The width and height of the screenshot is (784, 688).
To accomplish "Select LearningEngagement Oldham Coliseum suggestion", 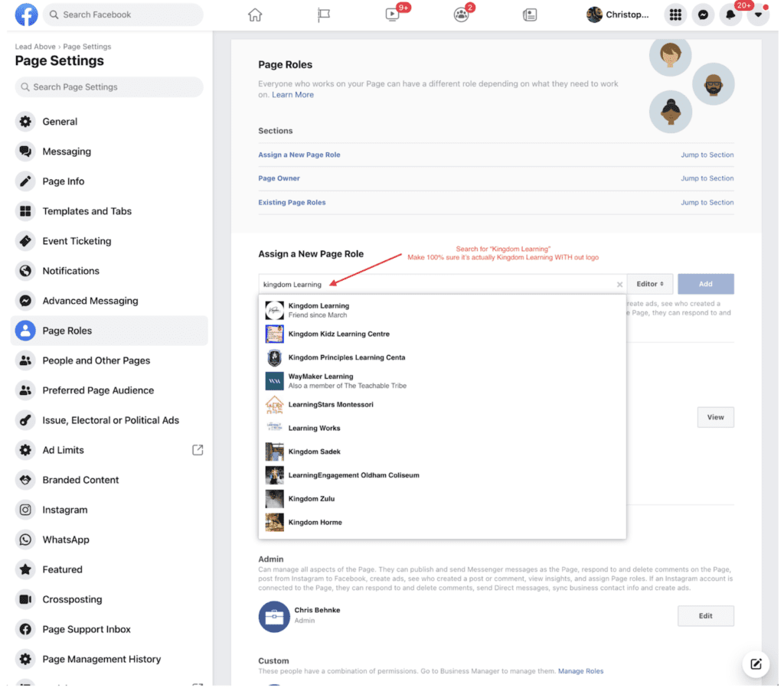I will coord(442,475).
